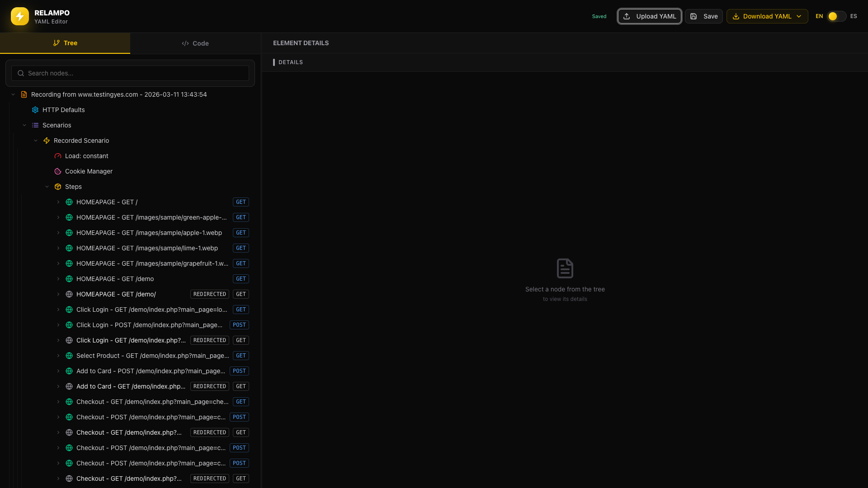The width and height of the screenshot is (868, 488).
Task: Click the Cookie Manager cookie icon
Action: pos(57,171)
